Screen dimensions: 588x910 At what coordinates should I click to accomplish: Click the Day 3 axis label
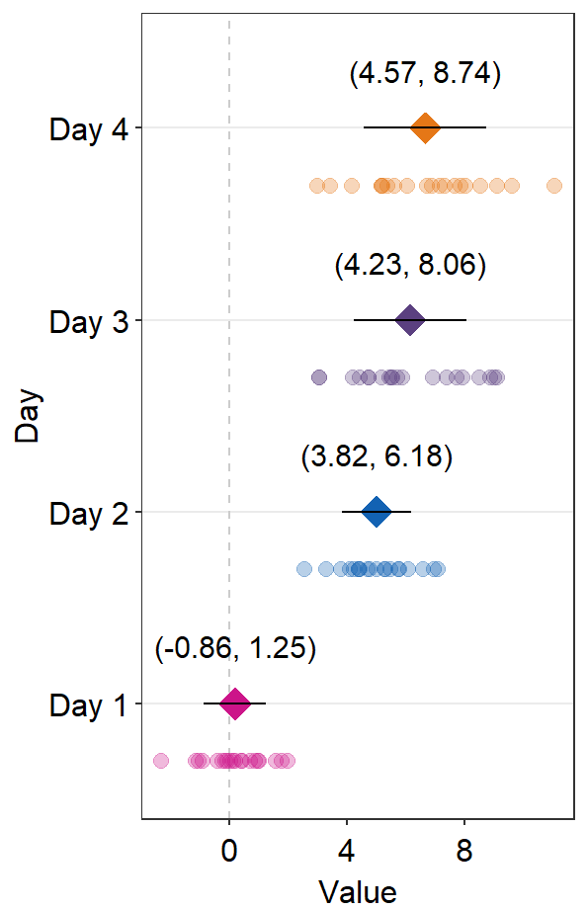coord(89,321)
